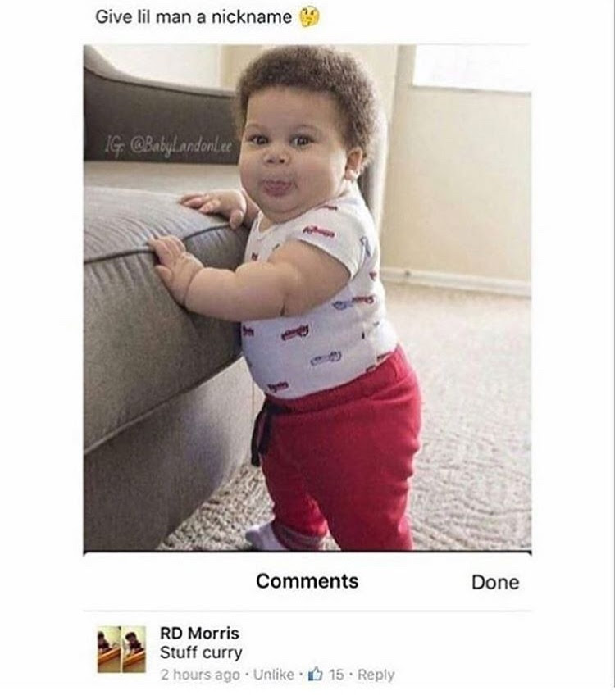Tap the baby's white sock in photo
This screenshot has height=700, width=615.
point(263,537)
